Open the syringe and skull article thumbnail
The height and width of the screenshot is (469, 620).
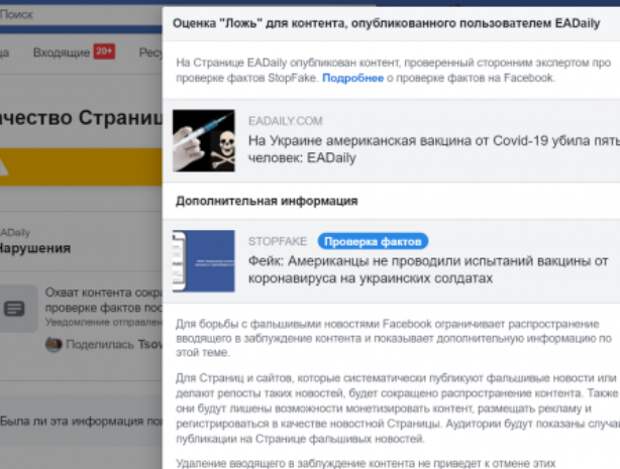204,141
